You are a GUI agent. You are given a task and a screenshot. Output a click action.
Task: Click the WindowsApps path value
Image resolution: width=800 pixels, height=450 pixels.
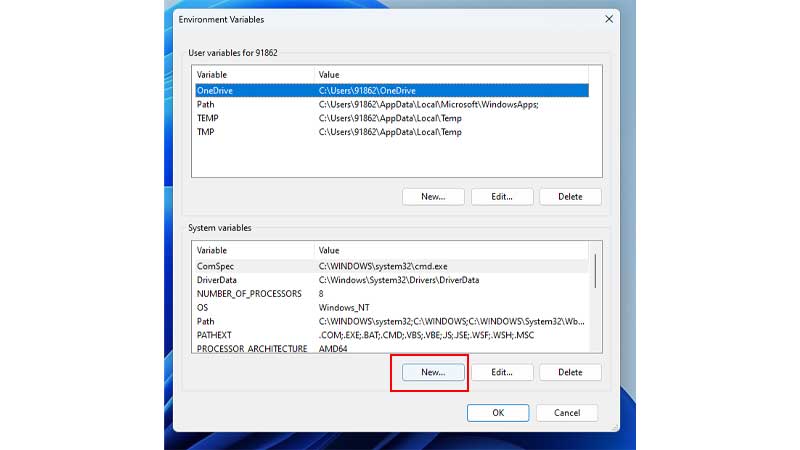pyautogui.click(x=429, y=104)
